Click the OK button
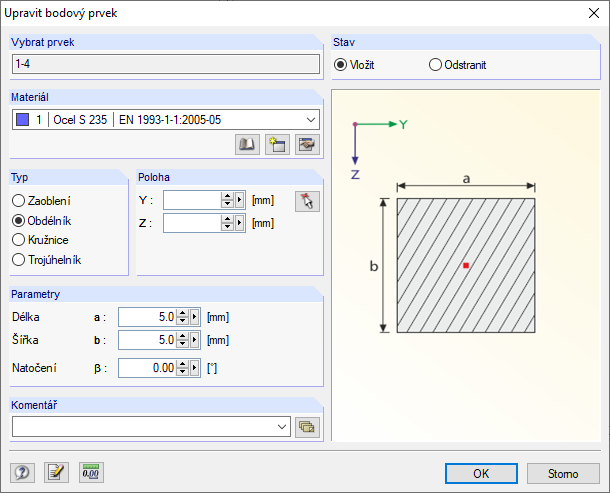Screen dimensions: 610x493 481,474
